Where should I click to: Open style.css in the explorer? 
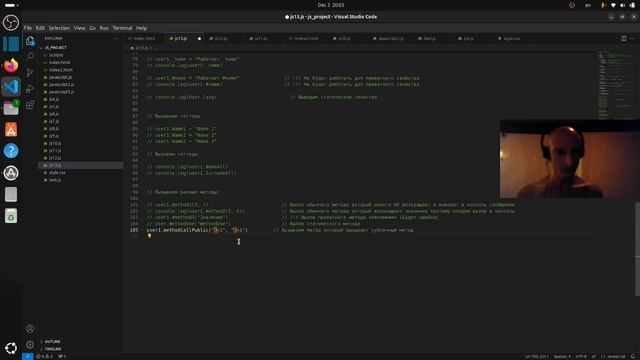tap(57, 173)
